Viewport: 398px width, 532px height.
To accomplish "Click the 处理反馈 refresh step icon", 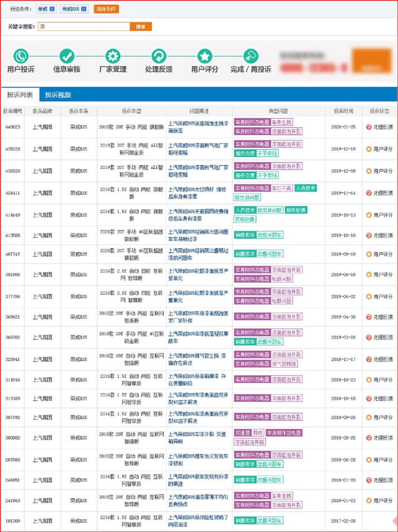I will pos(159,57).
